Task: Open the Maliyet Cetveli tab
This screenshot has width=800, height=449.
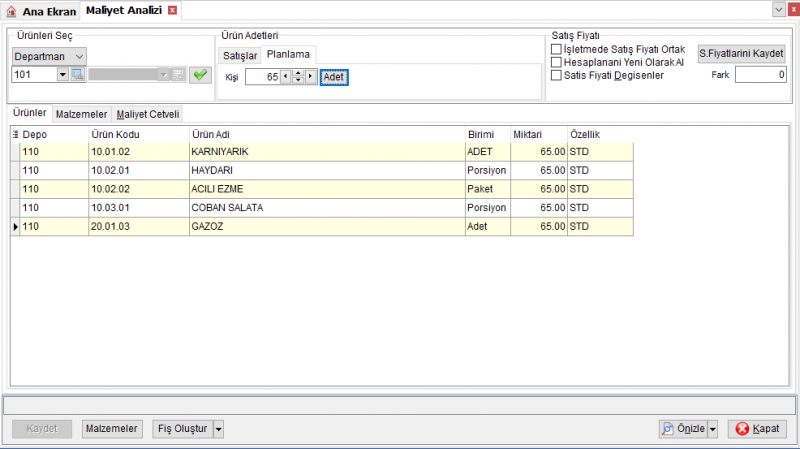Action: [x=148, y=114]
